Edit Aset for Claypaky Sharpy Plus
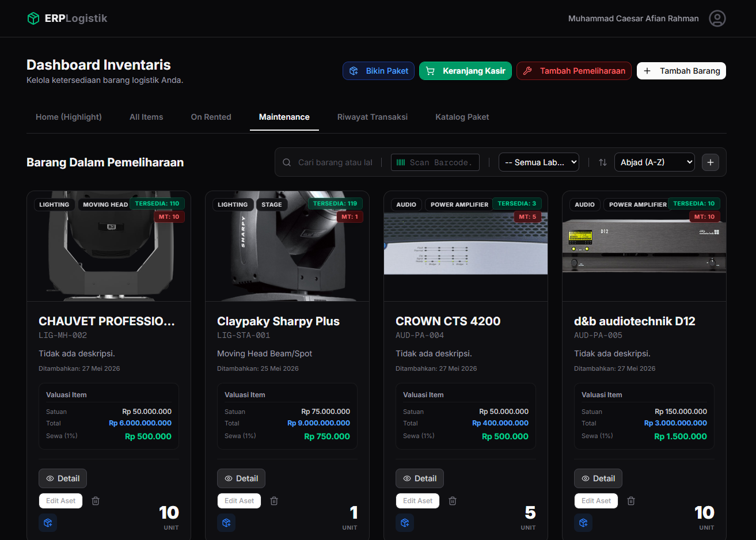The height and width of the screenshot is (540, 756). [240, 501]
